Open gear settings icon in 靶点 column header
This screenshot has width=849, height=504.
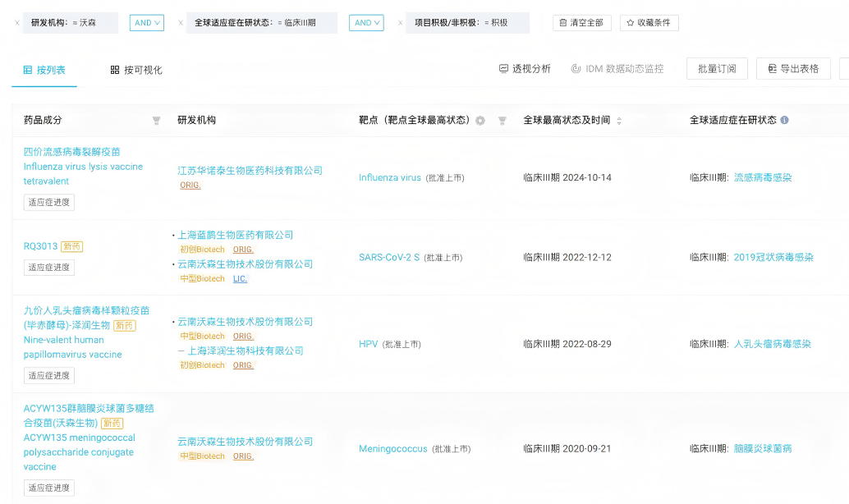(480, 121)
